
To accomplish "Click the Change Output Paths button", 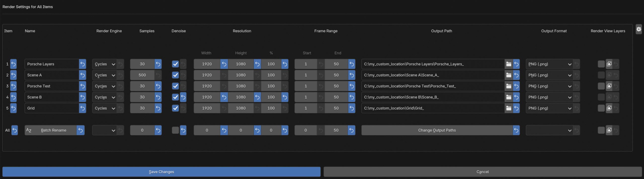I will (437, 130).
